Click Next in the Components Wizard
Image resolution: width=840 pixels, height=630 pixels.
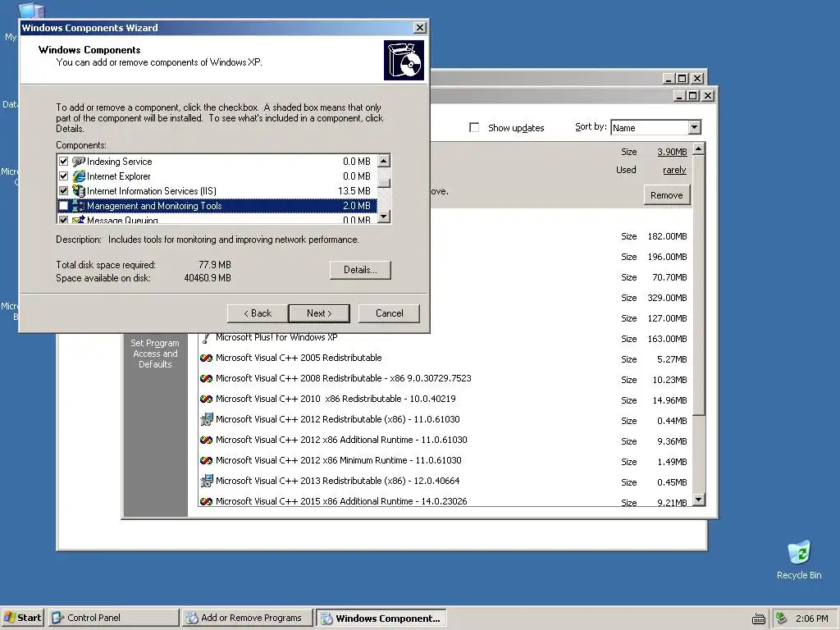(319, 313)
